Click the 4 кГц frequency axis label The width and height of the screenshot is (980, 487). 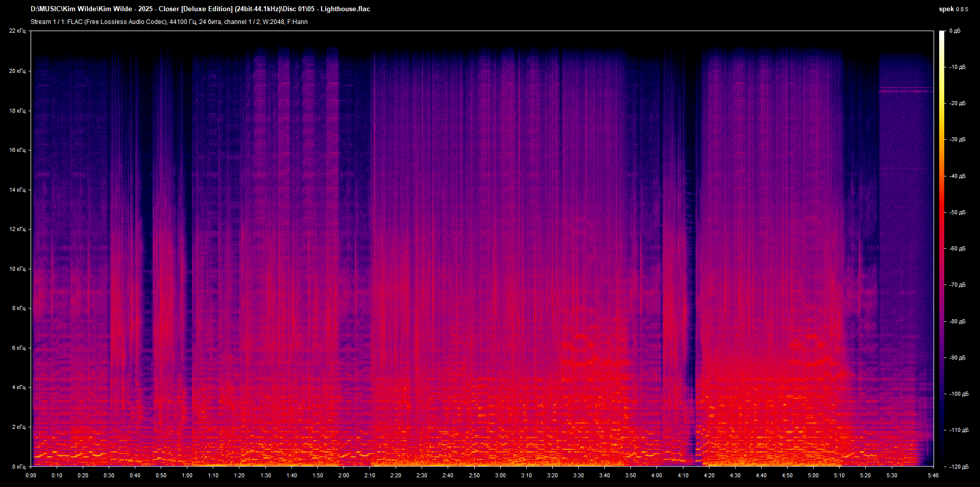point(18,387)
